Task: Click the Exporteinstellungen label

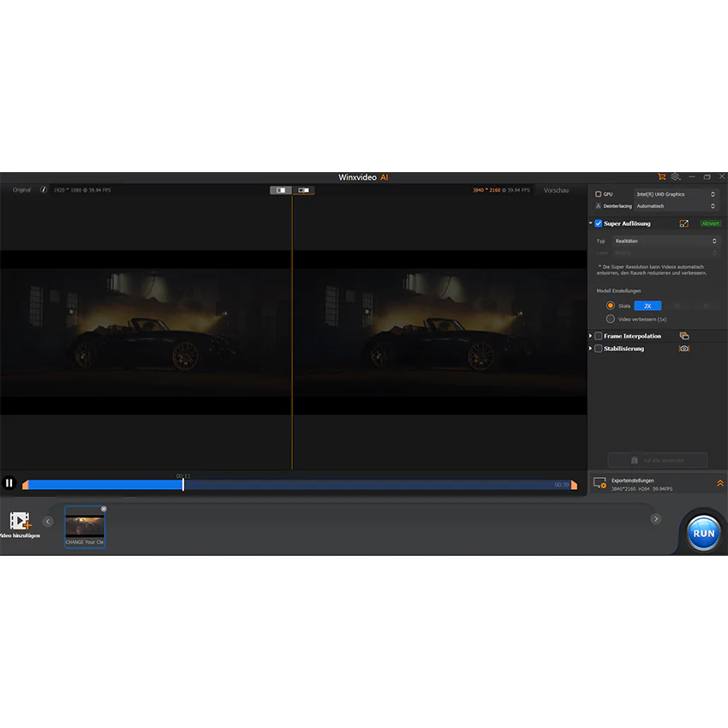Action: pyautogui.click(x=632, y=480)
